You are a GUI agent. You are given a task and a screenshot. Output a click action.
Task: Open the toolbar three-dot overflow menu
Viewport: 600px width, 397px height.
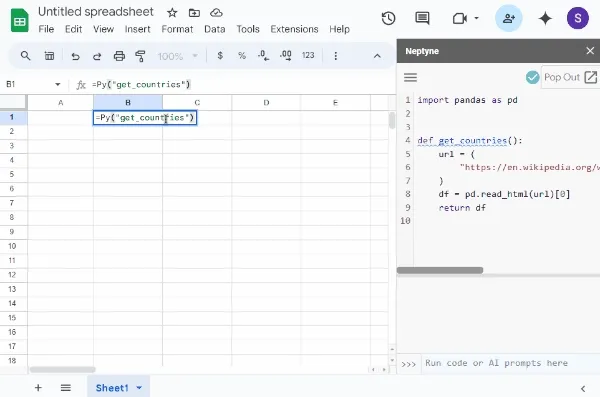pyautogui.click(x=336, y=56)
